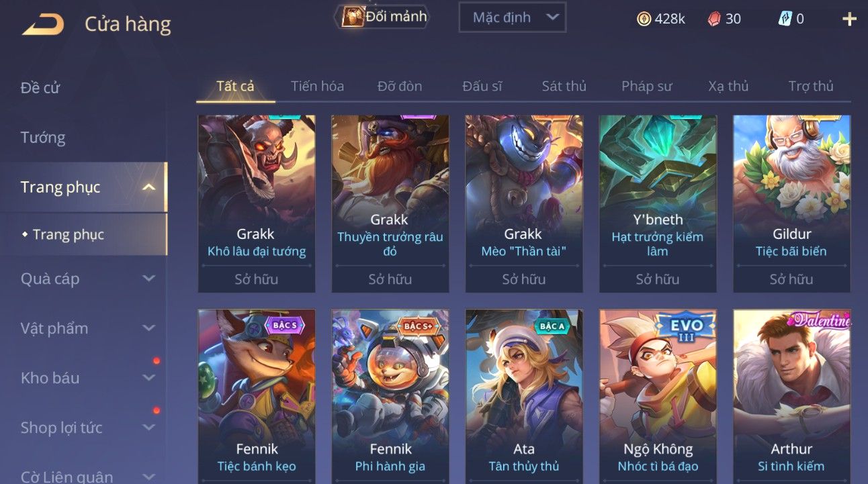Open the Gildur Tiệc bãi biển skin card
868x484 pixels.
[791, 204]
